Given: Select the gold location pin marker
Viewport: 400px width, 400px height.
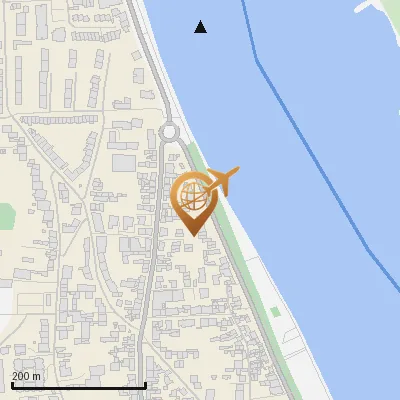Looking at the screenshot, I should [194, 203].
